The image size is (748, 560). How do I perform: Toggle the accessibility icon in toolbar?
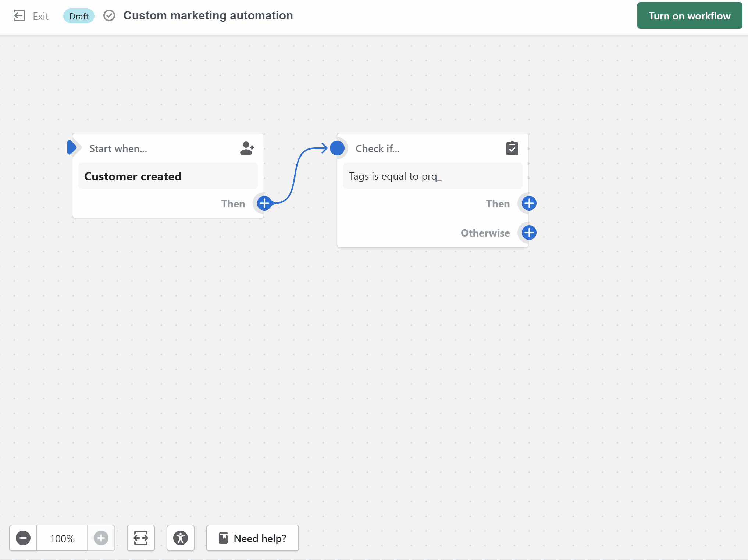[181, 538]
